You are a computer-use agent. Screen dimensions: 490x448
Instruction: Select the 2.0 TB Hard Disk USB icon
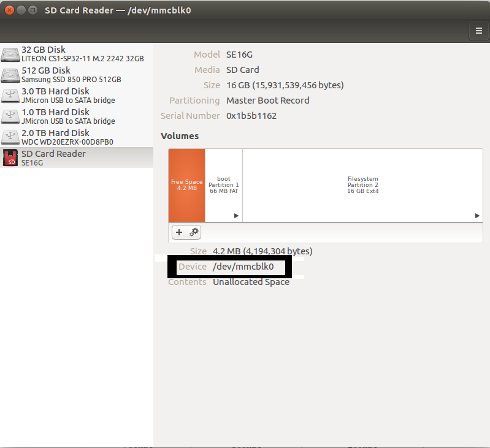(10, 137)
